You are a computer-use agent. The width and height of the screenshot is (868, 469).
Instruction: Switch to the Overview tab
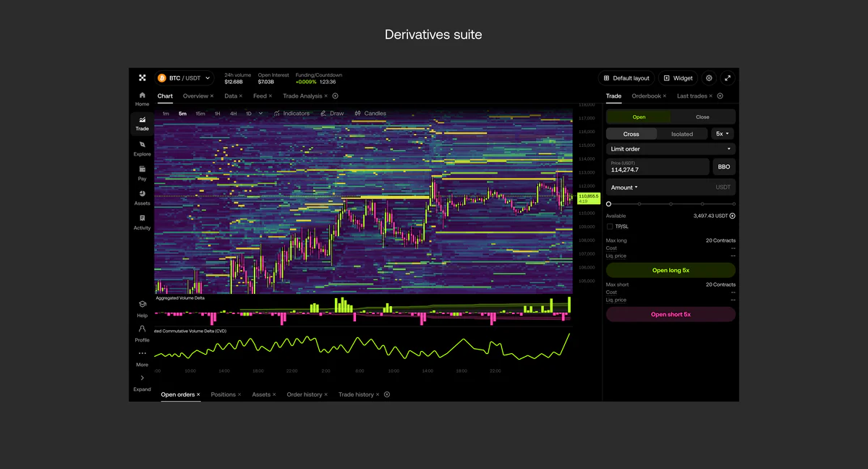coord(195,96)
